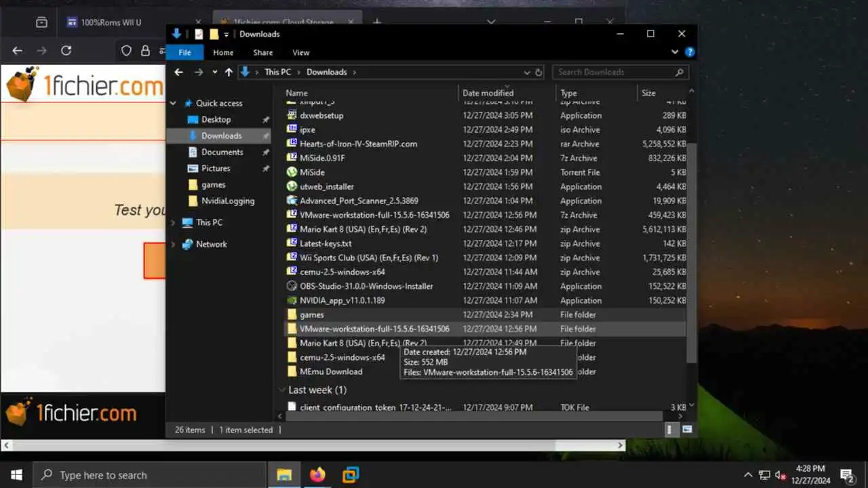Sort by Size column header

coord(663,93)
